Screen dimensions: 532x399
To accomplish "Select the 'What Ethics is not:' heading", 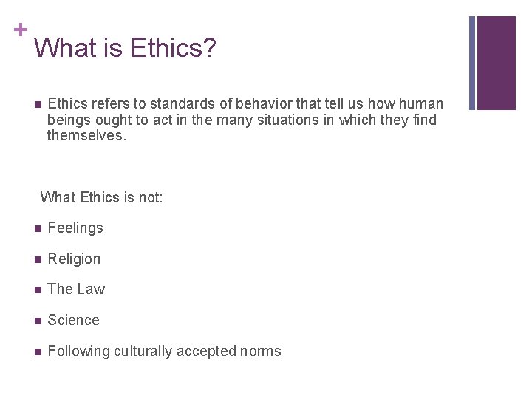I will (x=101, y=197).
